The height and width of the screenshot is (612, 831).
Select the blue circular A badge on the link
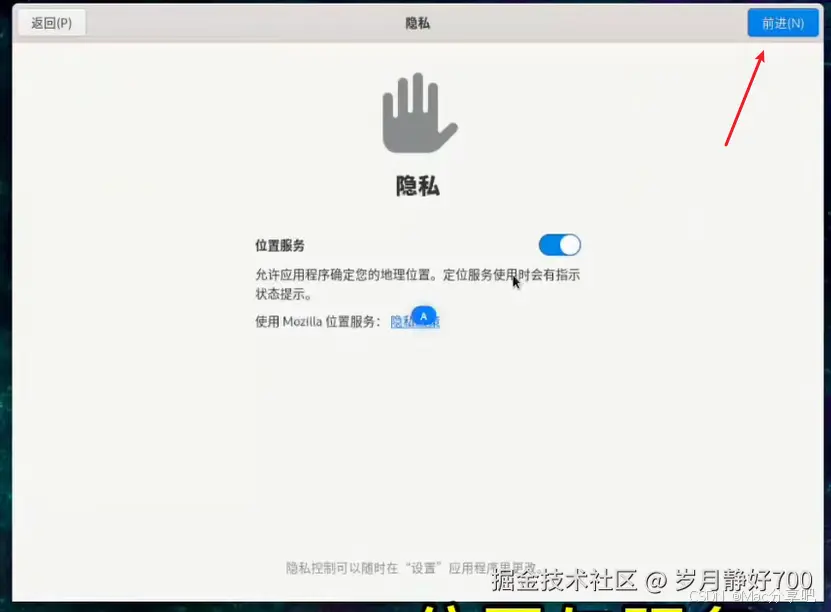[423, 316]
